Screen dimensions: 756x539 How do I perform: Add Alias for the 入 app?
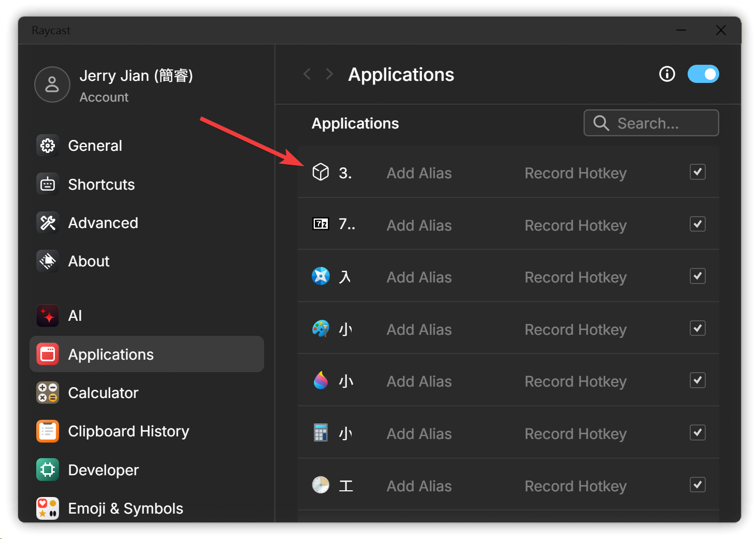click(x=419, y=277)
